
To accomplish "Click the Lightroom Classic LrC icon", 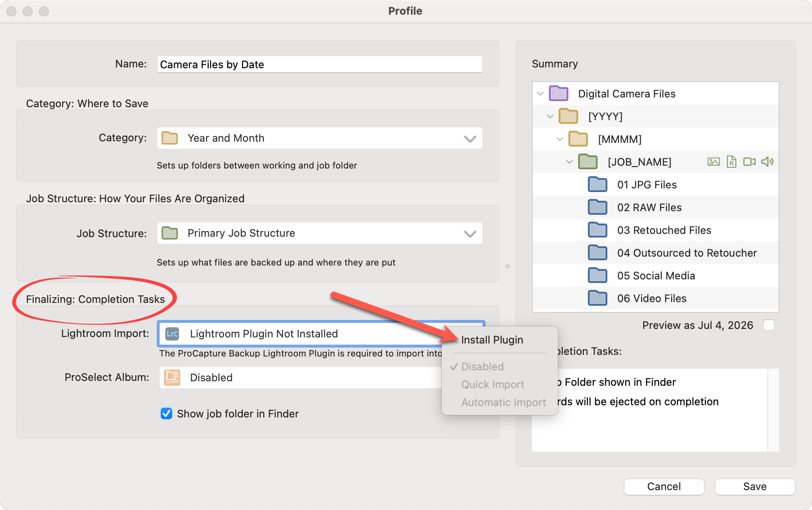I will point(172,334).
